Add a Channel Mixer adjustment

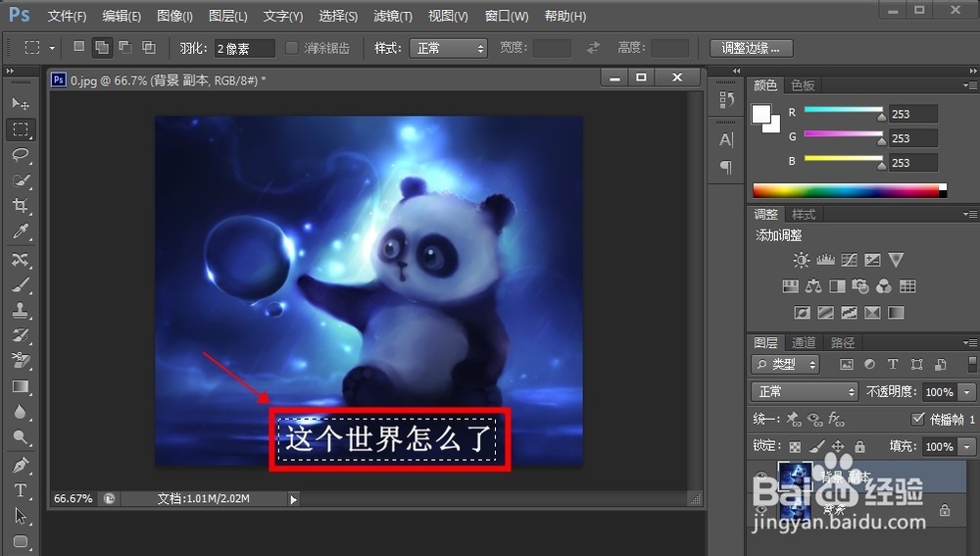coord(884,286)
